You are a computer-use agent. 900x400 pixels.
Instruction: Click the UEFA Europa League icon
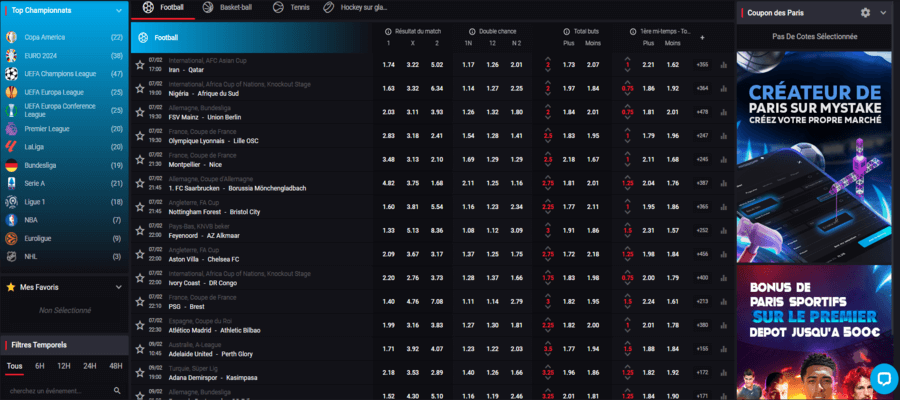[11, 92]
